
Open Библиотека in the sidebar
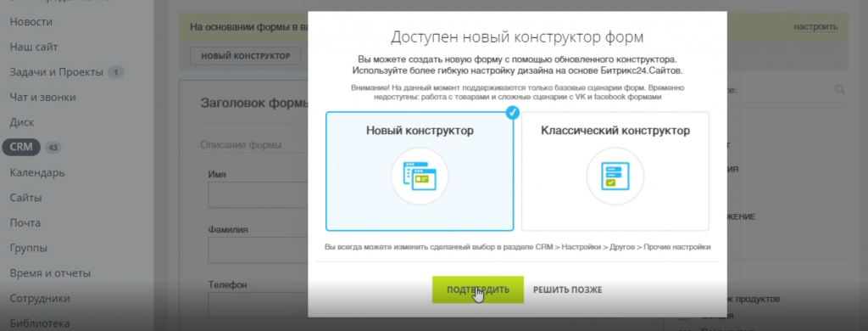pyautogui.click(x=40, y=323)
